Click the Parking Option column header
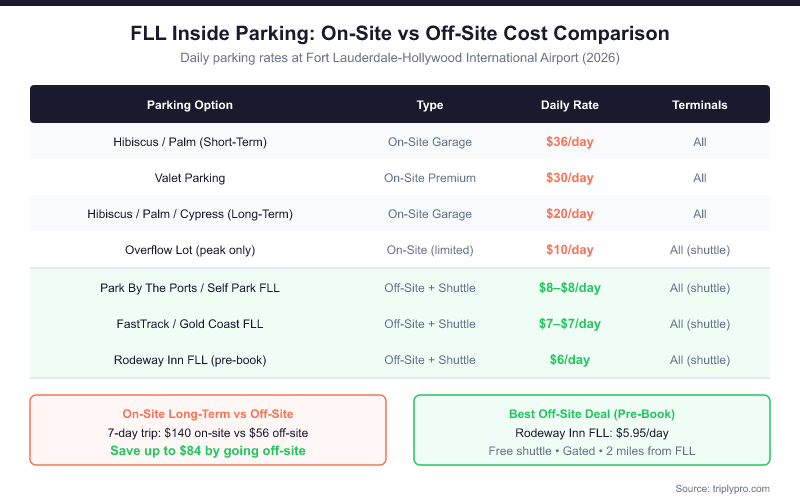Screen dimensions: 800x500 (x=190, y=105)
